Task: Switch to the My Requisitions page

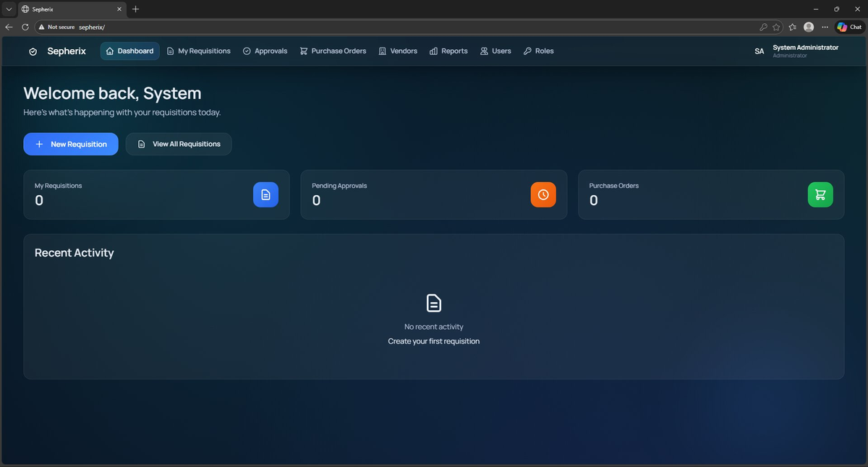Action: point(198,51)
